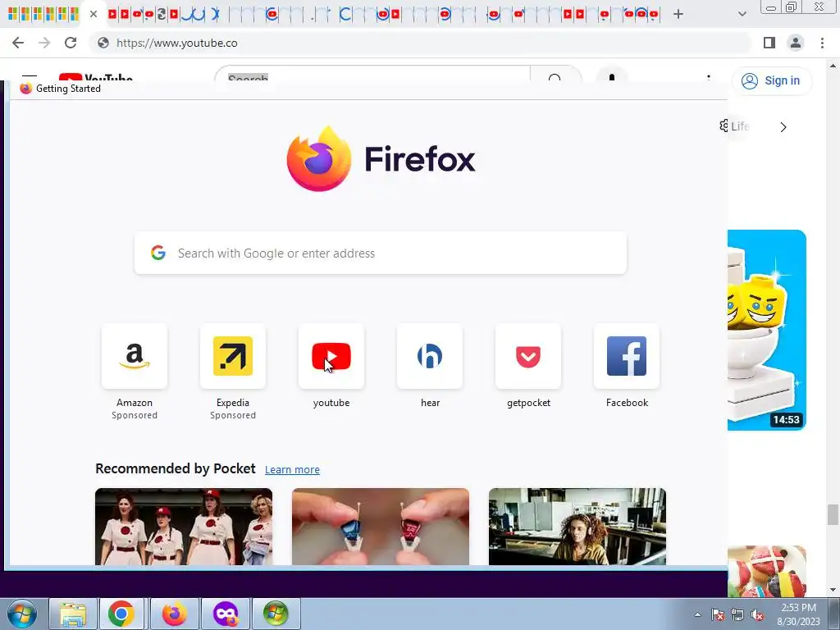
Task: Expand the Chrome tab search dropdown
Action: point(742,14)
